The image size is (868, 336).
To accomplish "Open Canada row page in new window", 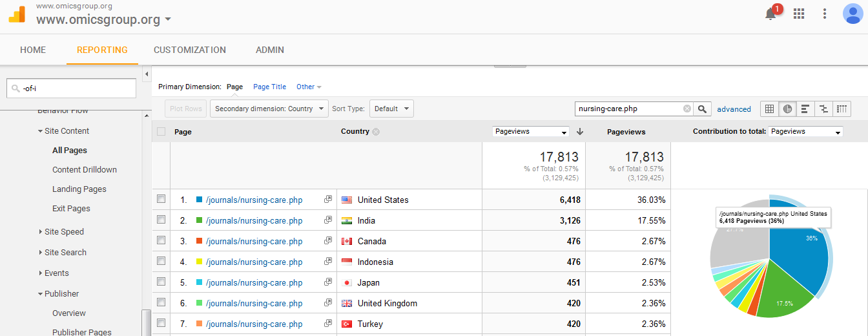I will tap(327, 241).
